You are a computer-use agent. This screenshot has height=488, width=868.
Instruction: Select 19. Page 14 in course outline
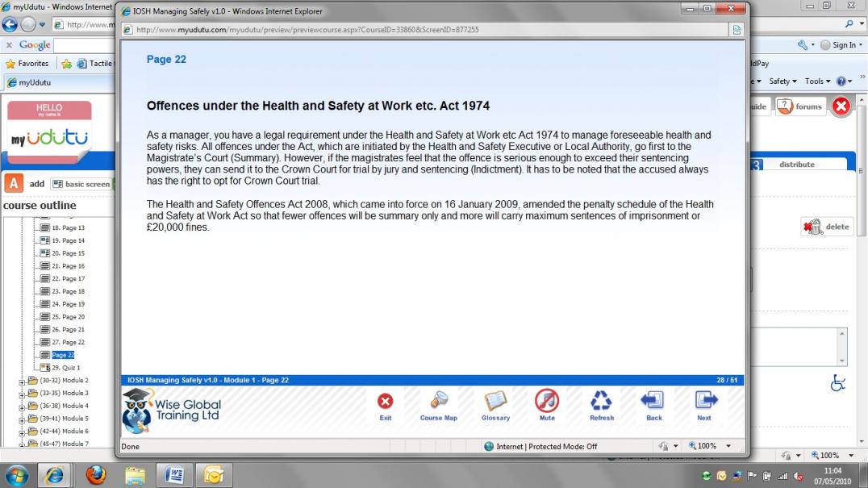68,240
